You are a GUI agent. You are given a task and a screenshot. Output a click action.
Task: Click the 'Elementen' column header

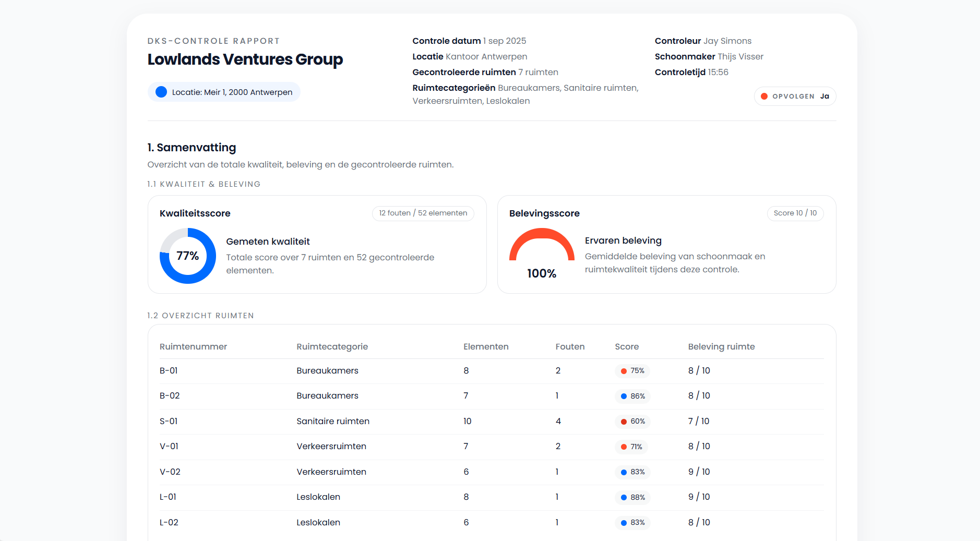point(486,346)
